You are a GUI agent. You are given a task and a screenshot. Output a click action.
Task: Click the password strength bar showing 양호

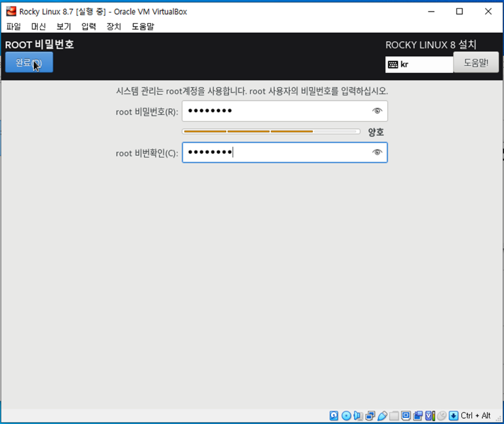(x=270, y=131)
